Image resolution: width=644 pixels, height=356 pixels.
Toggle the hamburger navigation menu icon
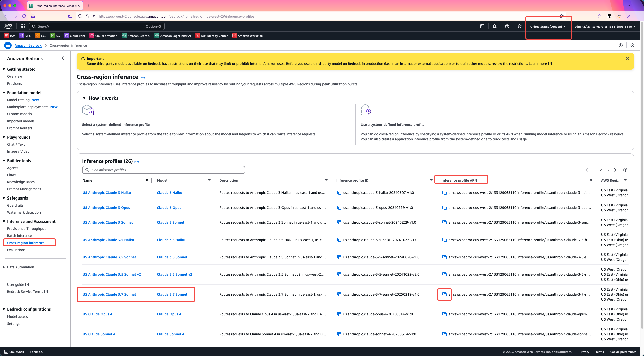[x=8, y=45]
